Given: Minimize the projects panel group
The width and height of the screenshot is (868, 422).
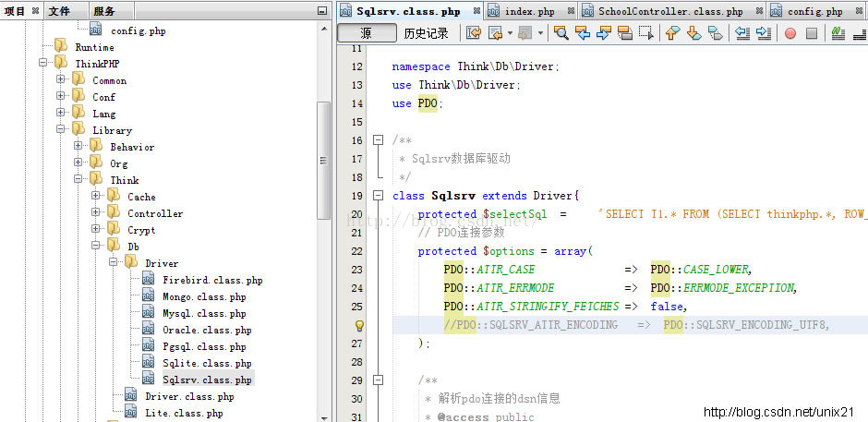Looking at the screenshot, I should coord(322,10).
